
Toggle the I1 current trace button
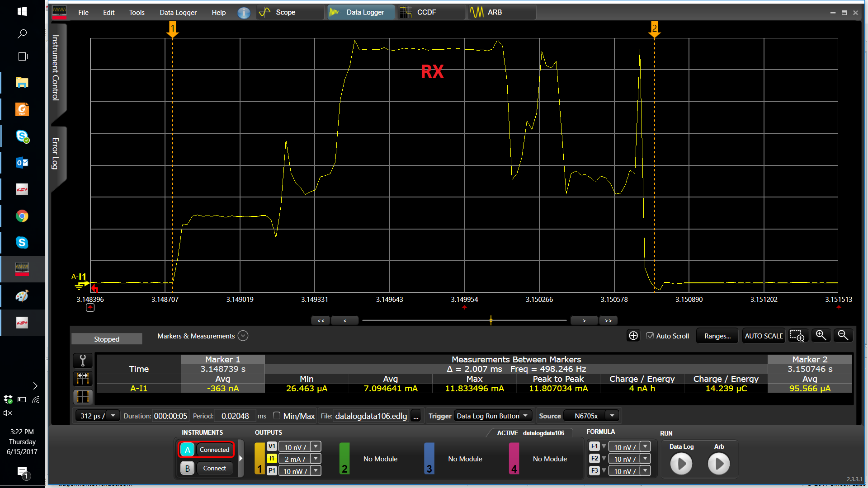[272, 459]
